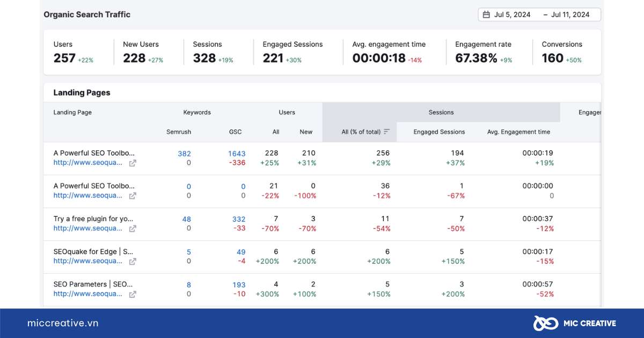Open Semrush keywords count 48

(186, 219)
